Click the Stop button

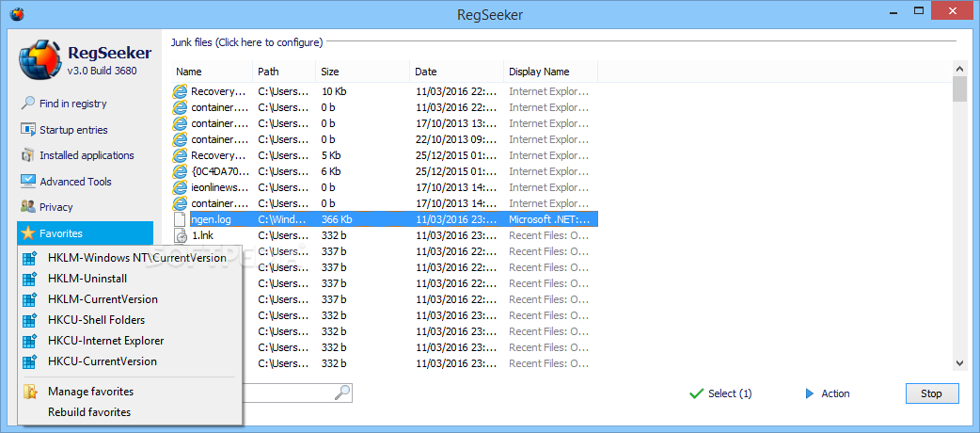click(x=932, y=393)
